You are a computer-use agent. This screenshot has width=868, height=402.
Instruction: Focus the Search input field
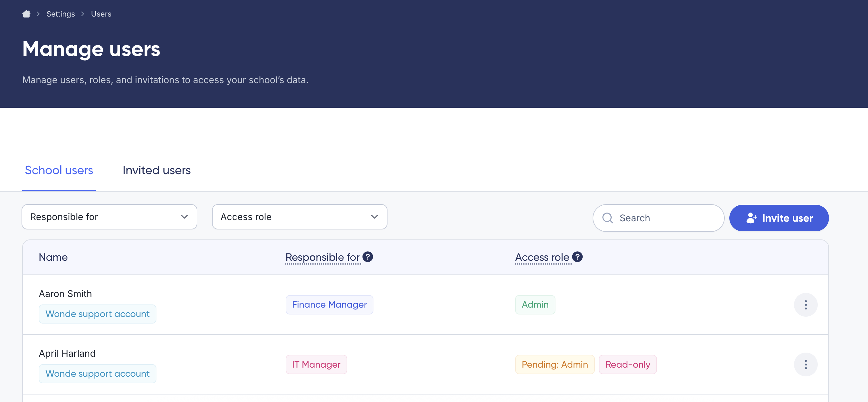667,218
